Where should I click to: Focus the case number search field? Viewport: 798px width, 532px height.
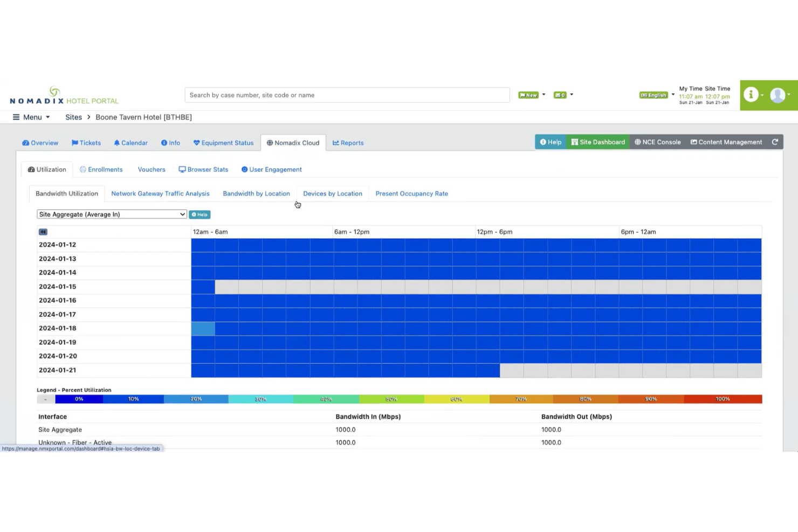click(x=347, y=95)
